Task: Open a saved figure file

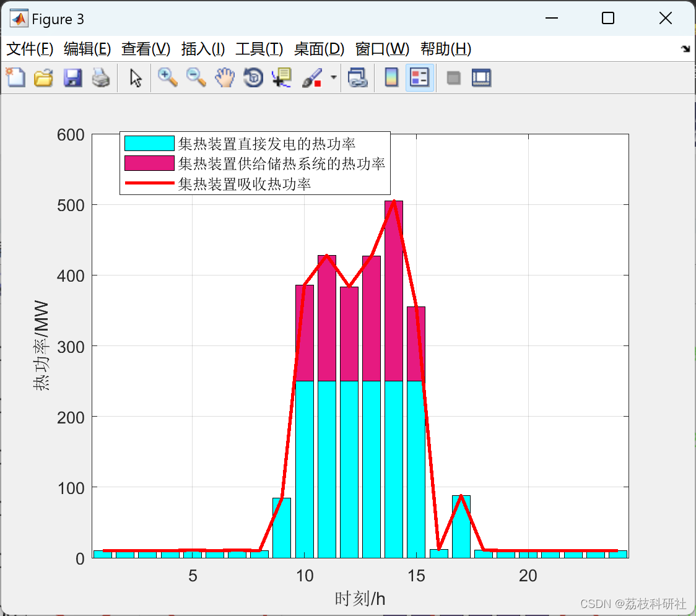Action: pyautogui.click(x=43, y=77)
